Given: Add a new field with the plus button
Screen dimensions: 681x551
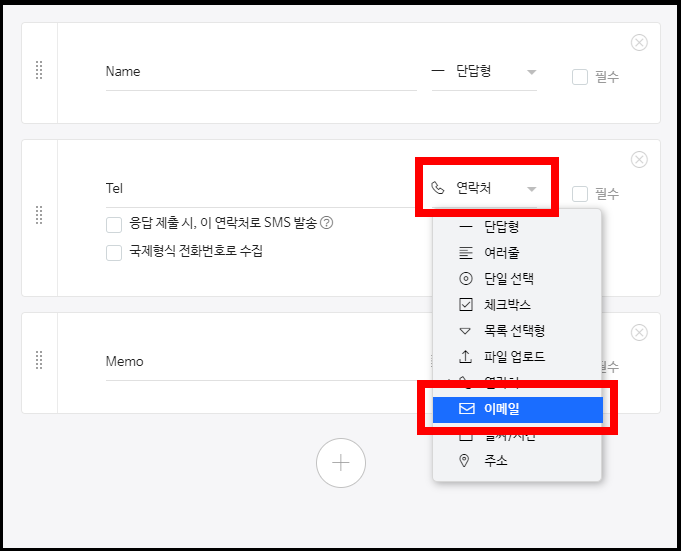Looking at the screenshot, I should tap(341, 463).
